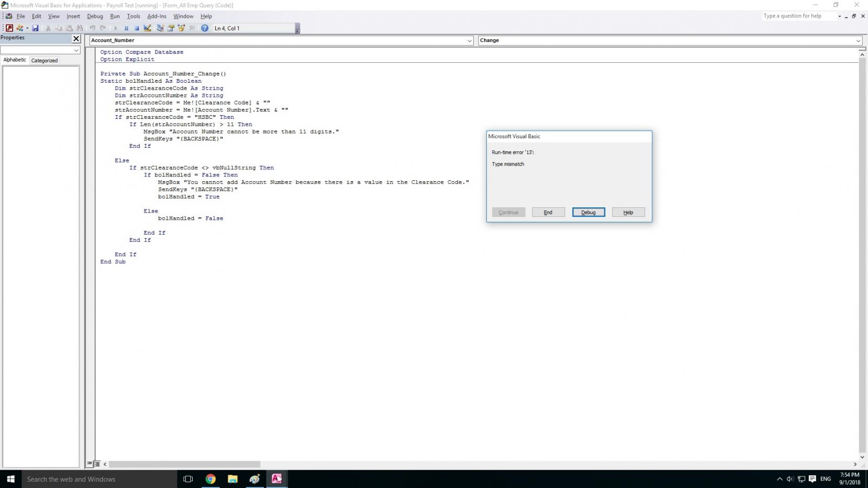Open the Windows Start menu
Image resolution: width=868 pixels, height=488 pixels.
pyautogui.click(x=10, y=479)
